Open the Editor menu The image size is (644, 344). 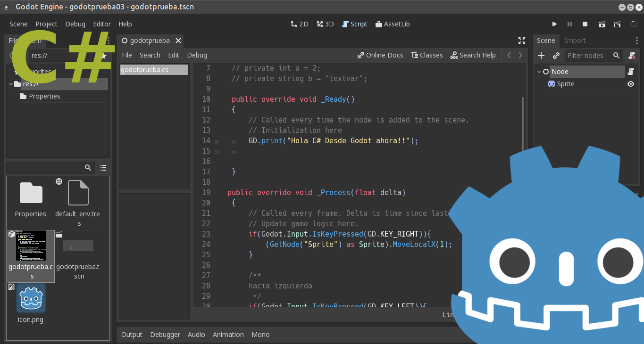102,24
